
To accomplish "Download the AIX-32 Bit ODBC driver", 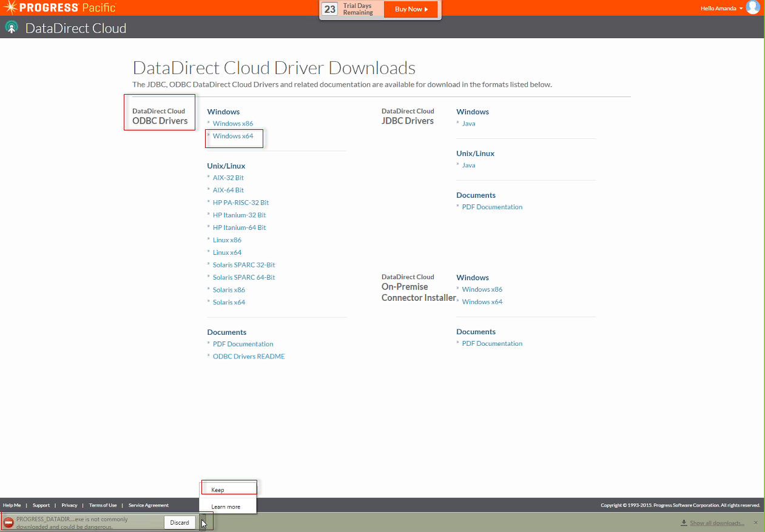I will (228, 178).
